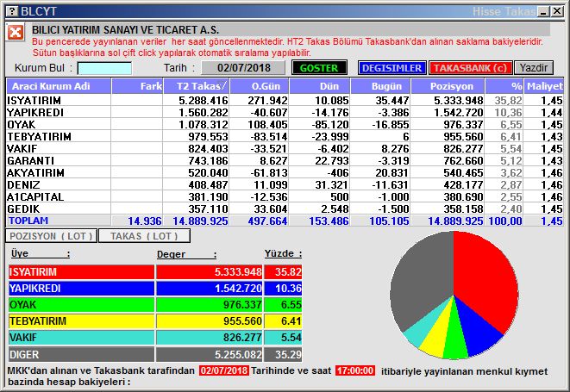
Task: Click the TAKASBANK (c) button
Action: 470,68
